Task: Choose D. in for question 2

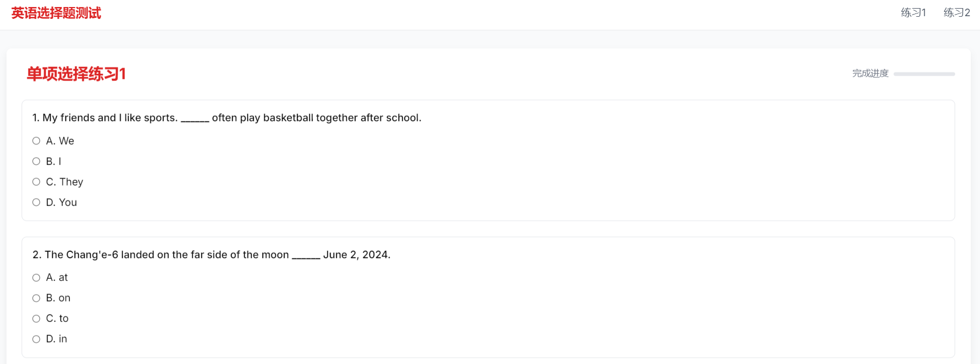Action: tap(36, 339)
